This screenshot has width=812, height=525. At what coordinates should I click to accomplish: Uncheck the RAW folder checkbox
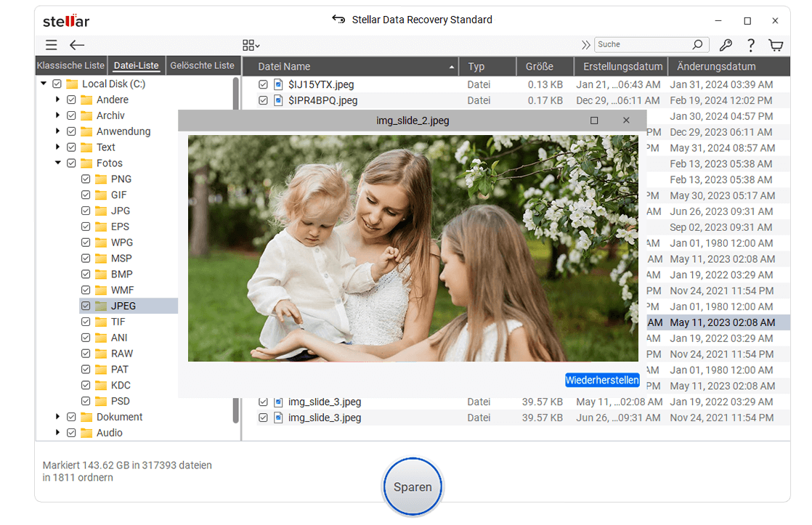[85, 353]
